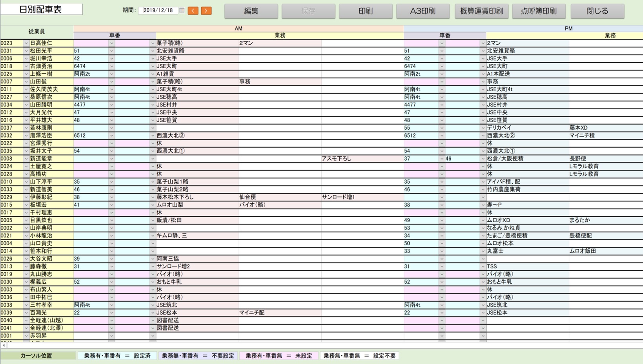Click AM task cell 菓子山梨1略
The image size is (643, 364).
[x=197, y=182]
